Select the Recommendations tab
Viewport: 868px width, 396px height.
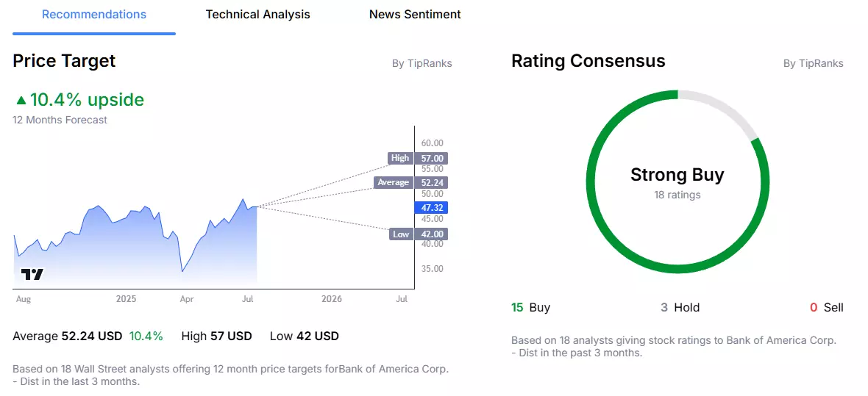94,15
